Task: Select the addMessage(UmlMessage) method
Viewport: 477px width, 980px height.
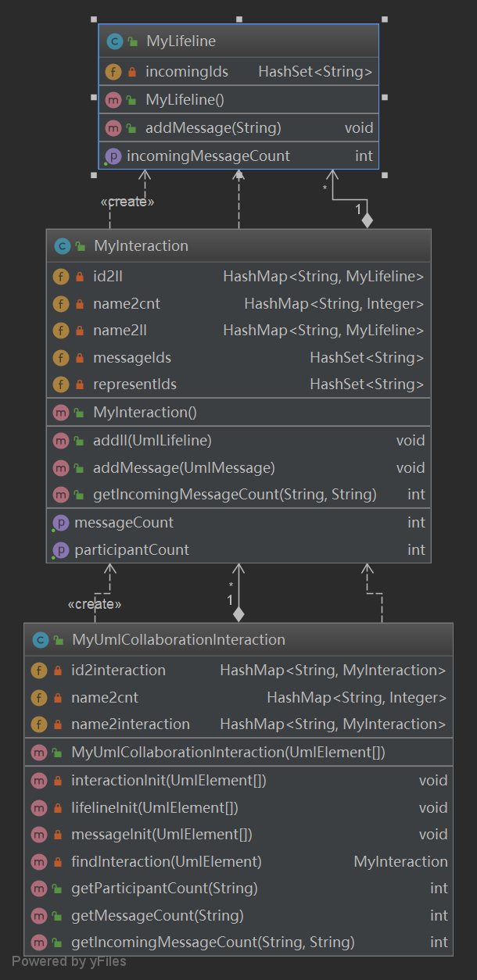Action: pyautogui.click(x=238, y=468)
